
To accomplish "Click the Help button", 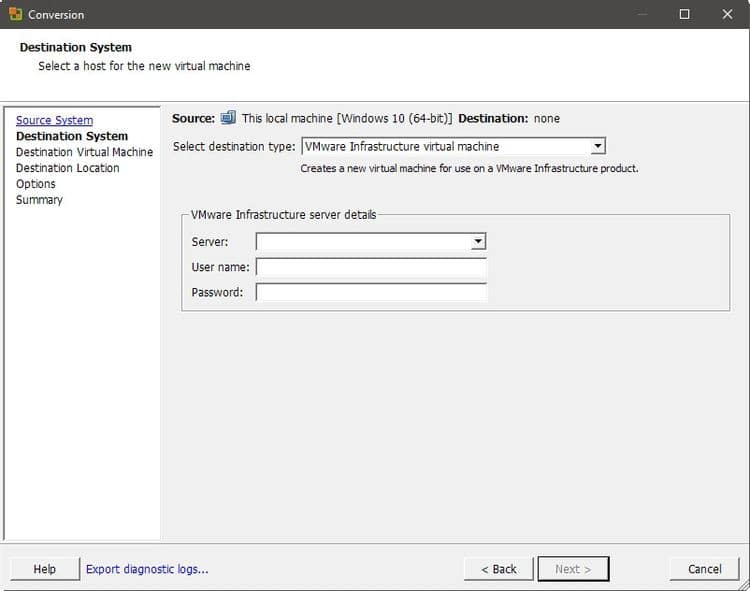I will pos(45,569).
